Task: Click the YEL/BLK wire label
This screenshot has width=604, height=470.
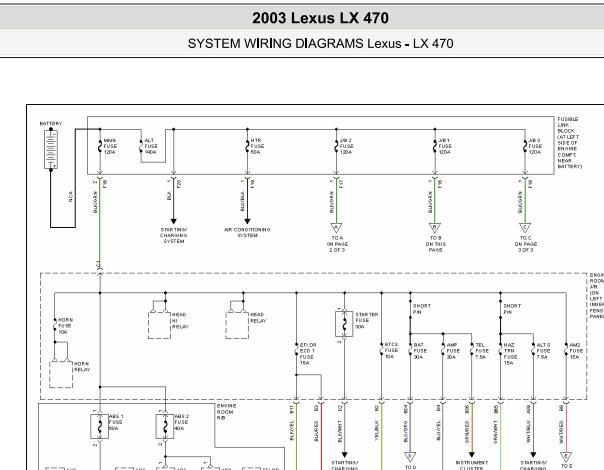Action: point(376,431)
